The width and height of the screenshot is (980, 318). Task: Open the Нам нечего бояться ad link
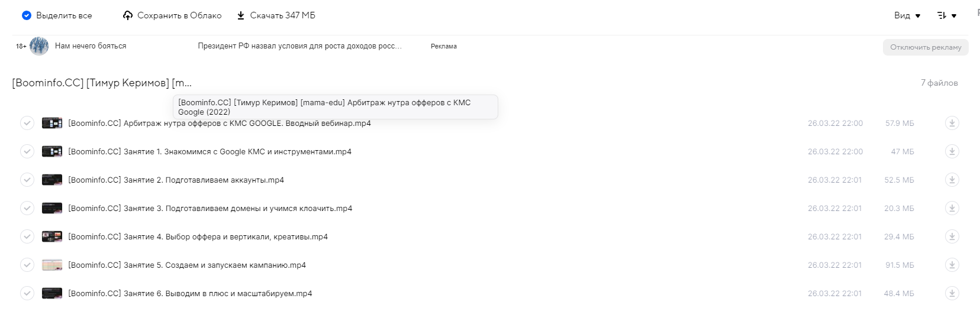tap(91, 46)
